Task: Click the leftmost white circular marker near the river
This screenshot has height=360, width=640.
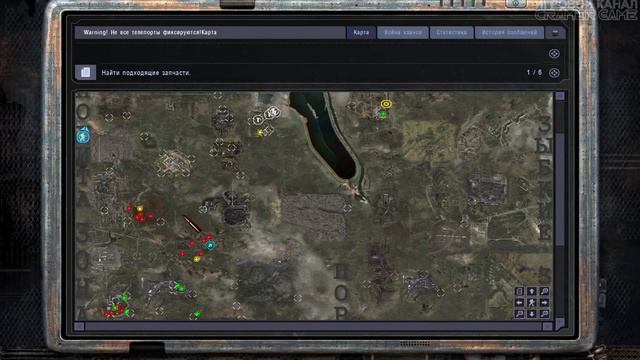Action: click(258, 120)
